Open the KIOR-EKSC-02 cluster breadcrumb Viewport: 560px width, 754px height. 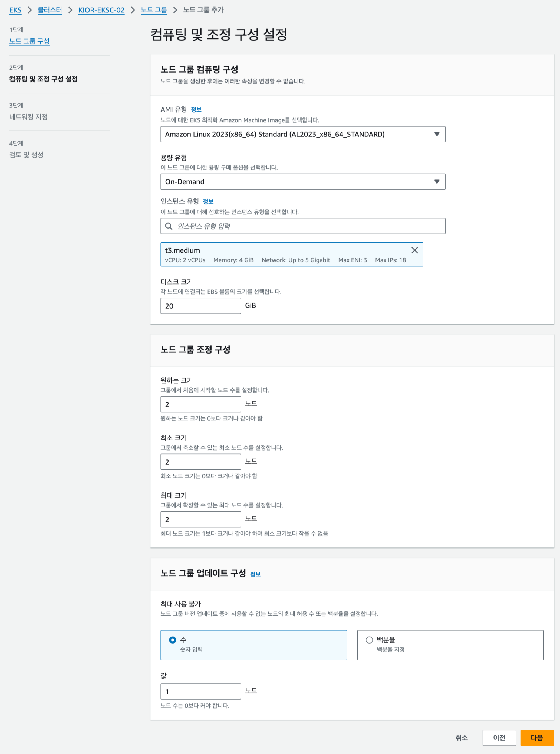(101, 10)
